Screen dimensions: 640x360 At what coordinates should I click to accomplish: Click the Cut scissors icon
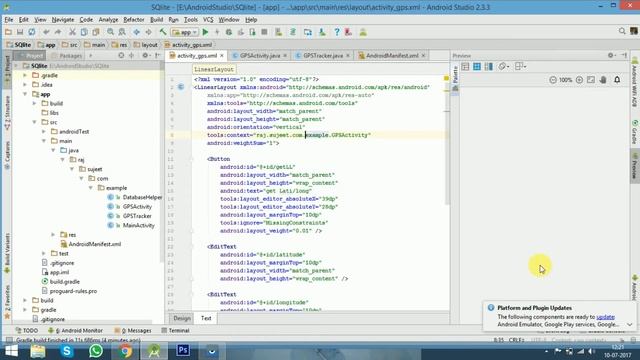point(72,32)
